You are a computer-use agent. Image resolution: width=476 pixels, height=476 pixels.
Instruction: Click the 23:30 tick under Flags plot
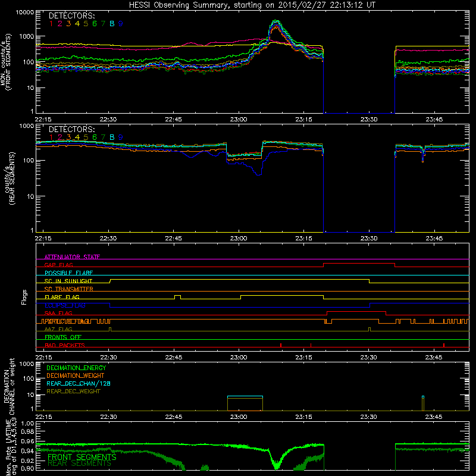(369, 358)
